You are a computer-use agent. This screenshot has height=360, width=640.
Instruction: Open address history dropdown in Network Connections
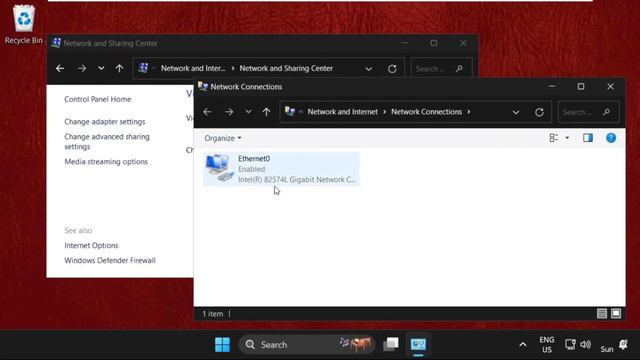coord(516,112)
